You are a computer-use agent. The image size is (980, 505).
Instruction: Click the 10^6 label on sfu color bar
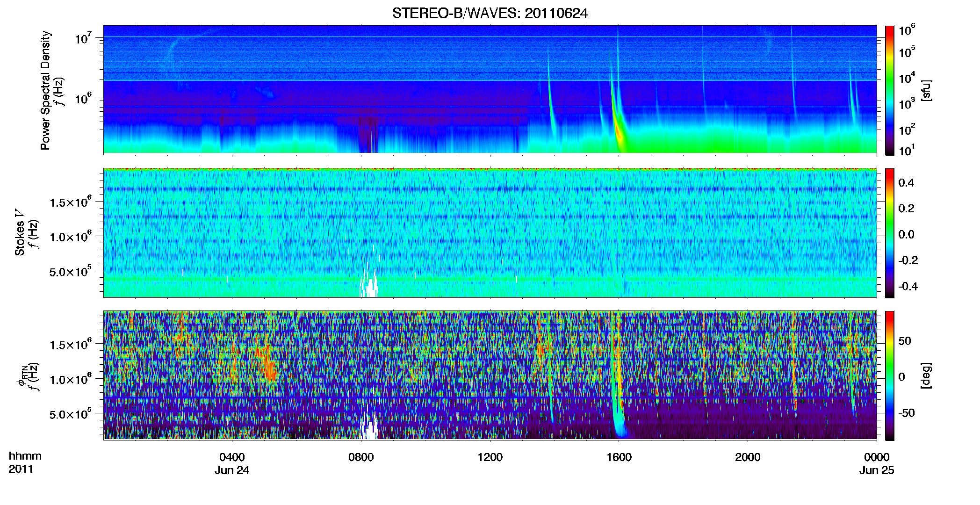pyautogui.click(x=907, y=30)
